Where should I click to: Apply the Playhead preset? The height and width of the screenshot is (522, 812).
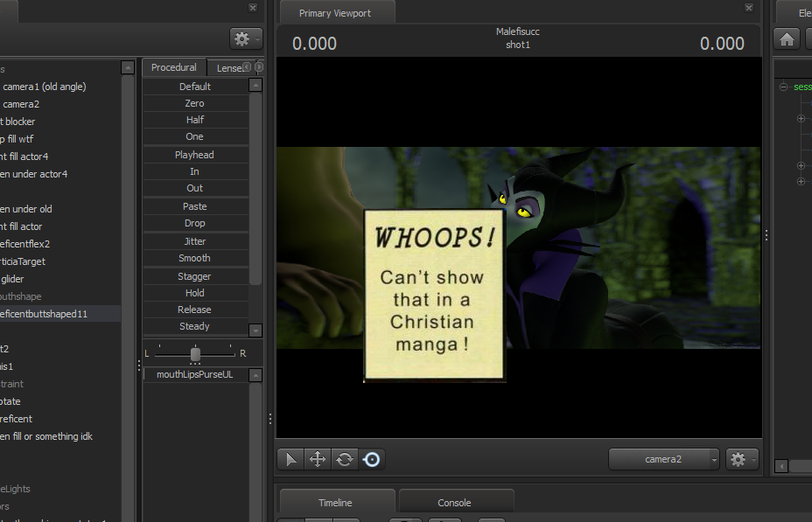(195, 155)
